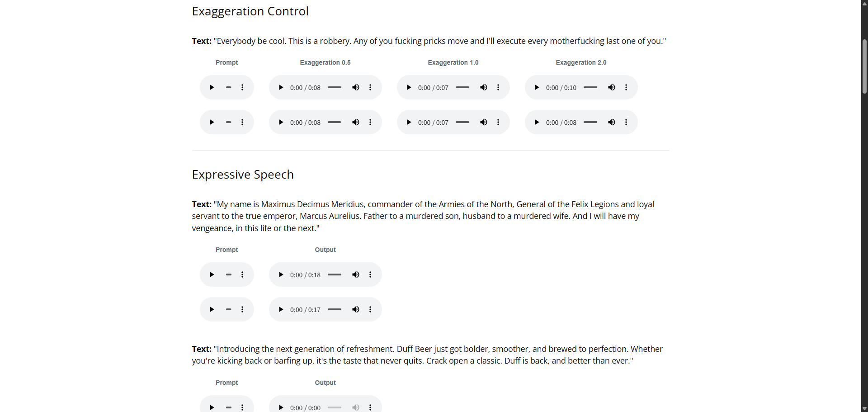Play the Duff Beer prompt audio
Viewport: 868px width, 412px height.
pos(212,407)
